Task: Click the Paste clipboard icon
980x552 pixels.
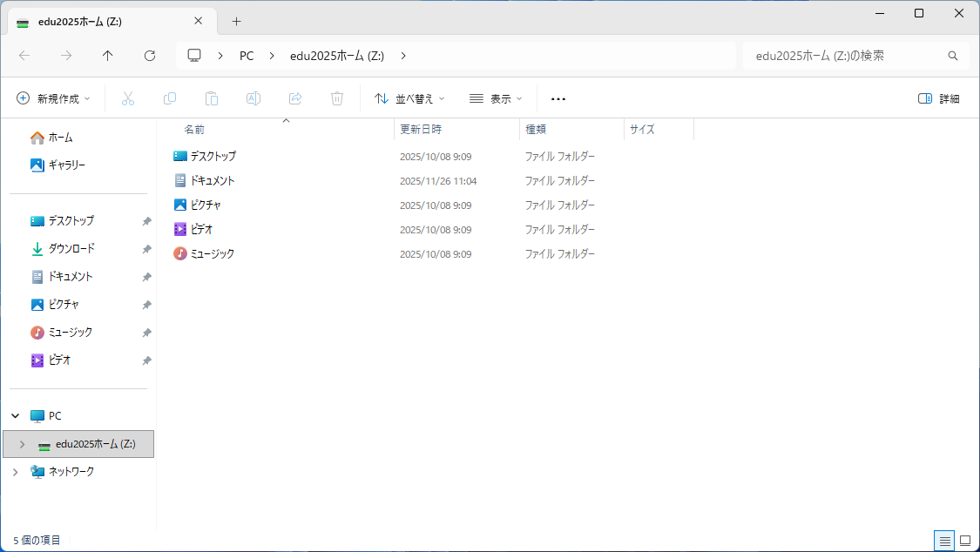Action: [212, 98]
